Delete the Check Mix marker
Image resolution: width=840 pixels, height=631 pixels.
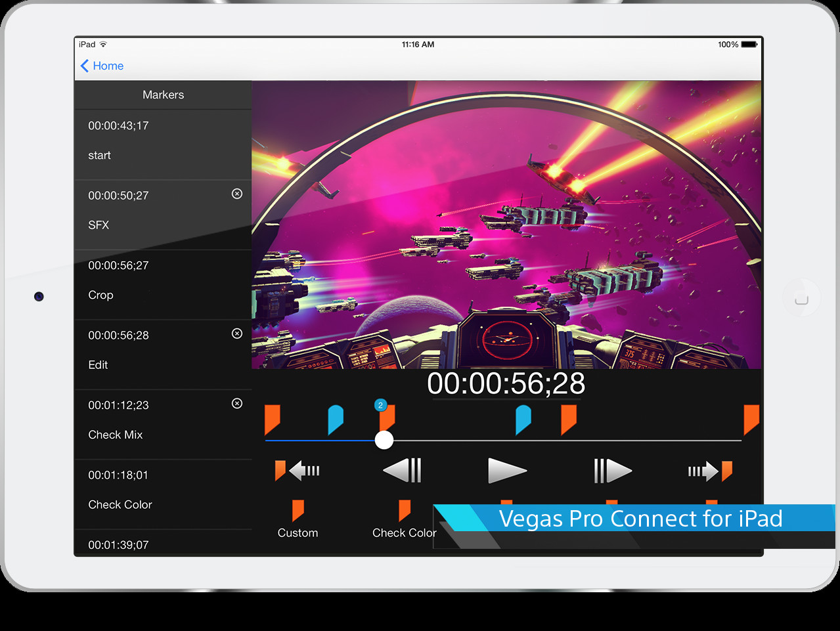[x=236, y=403]
